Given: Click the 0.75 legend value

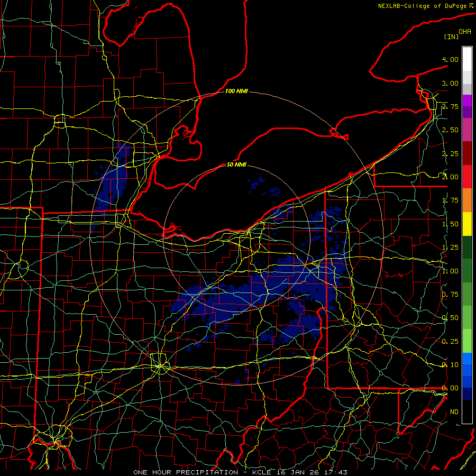Looking at the screenshot, I should click(450, 295).
